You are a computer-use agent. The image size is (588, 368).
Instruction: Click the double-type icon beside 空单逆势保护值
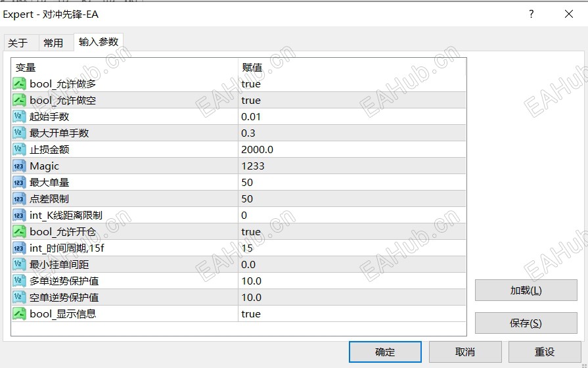[19, 298]
